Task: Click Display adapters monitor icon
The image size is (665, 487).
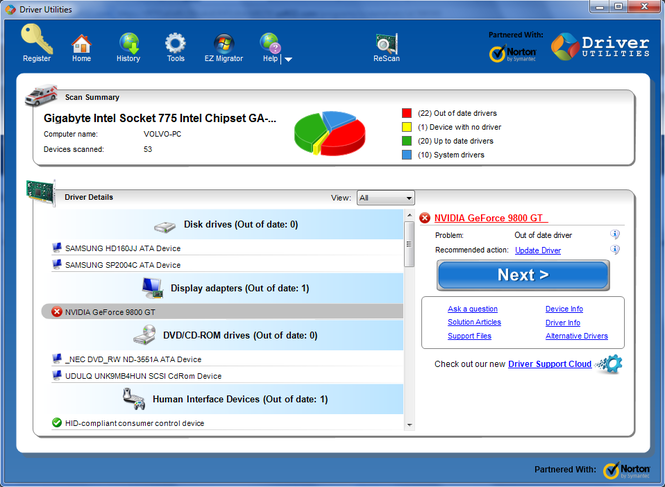Action: tap(153, 288)
